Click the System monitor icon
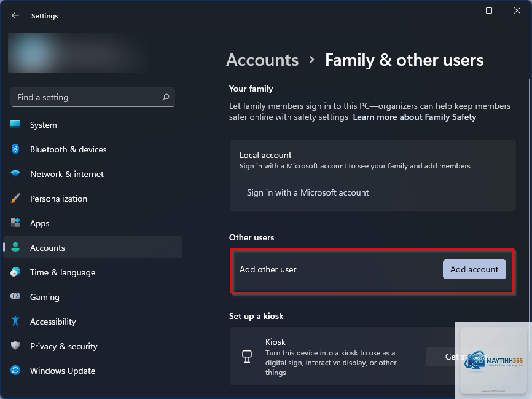The height and width of the screenshot is (399, 532). tap(15, 125)
